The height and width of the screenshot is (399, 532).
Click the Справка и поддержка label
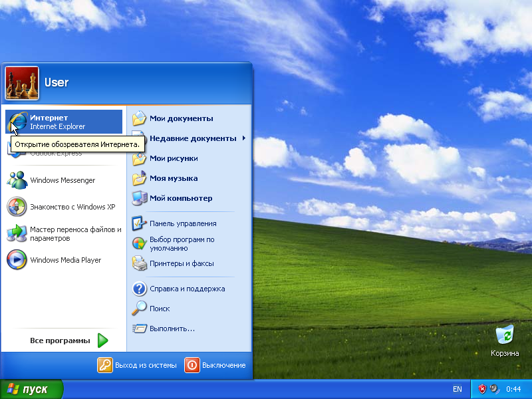click(x=188, y=289)
